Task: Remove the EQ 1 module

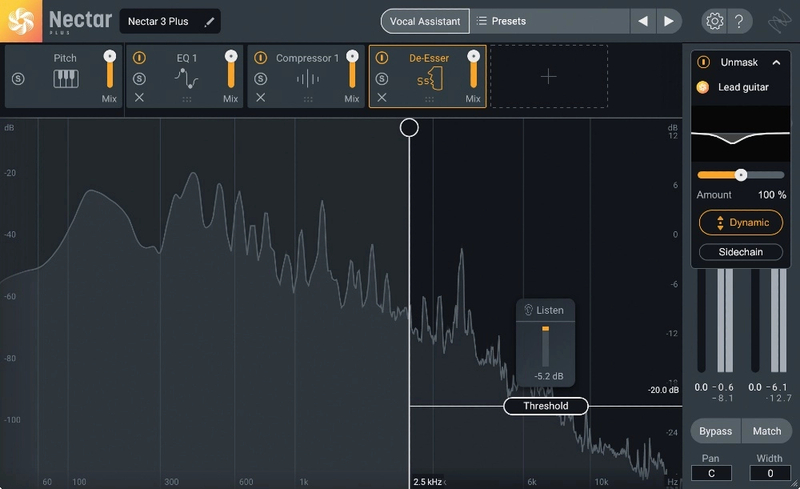Action: tap(139, 97)
